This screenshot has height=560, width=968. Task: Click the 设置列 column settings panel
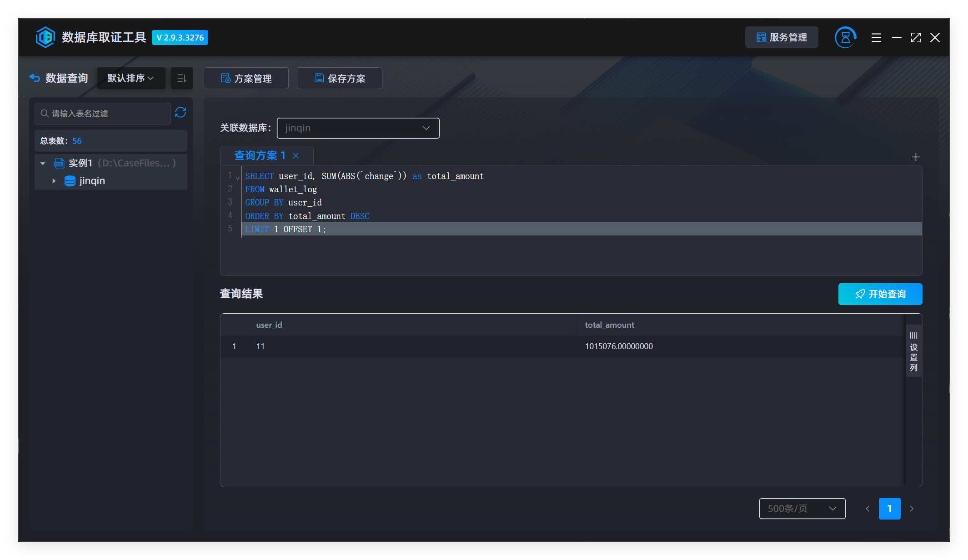click(x=913, y=352)
